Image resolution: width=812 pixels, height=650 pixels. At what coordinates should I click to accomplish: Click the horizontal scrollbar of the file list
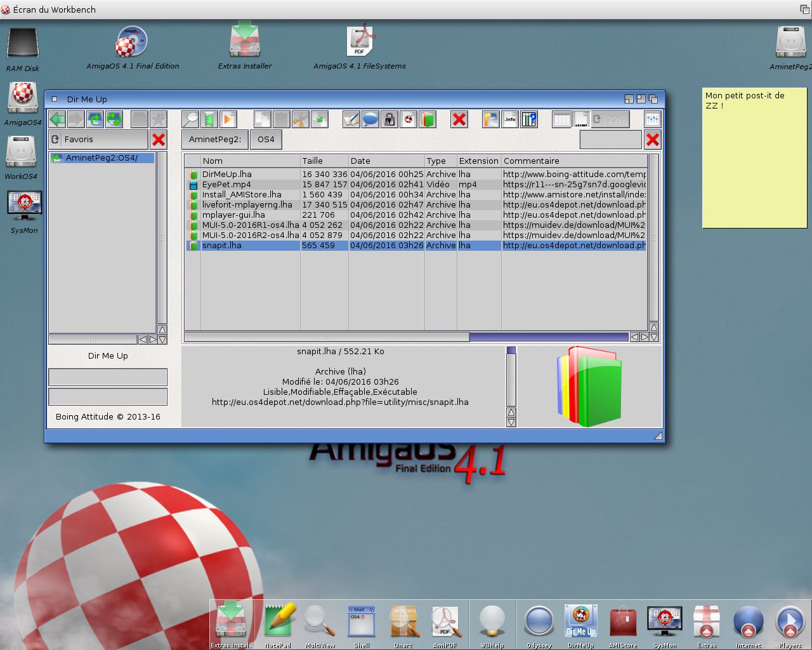click(x=406, y=338)
